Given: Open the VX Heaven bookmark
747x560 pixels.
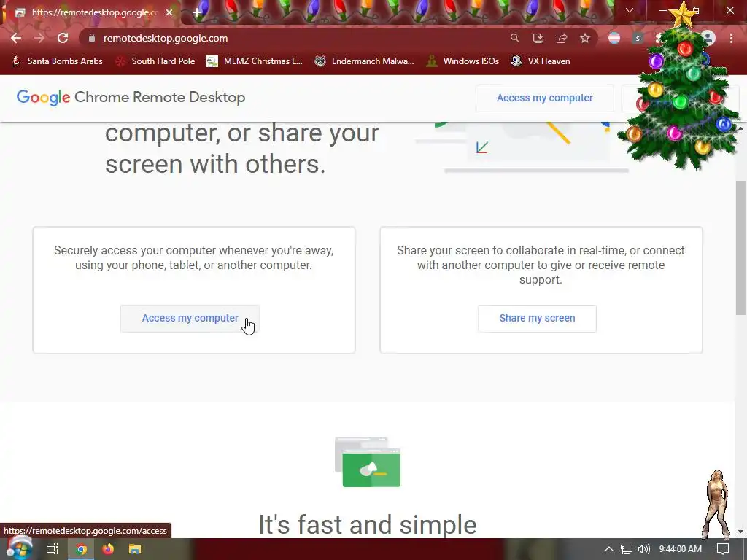Looking at the screenshot, I should [541, 61].
